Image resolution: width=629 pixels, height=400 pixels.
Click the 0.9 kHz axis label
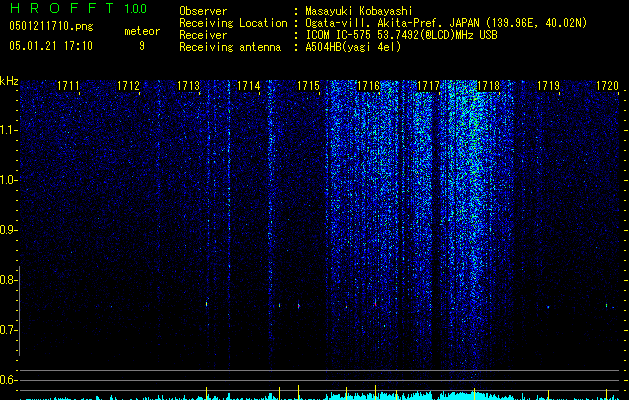coord(8,230)
